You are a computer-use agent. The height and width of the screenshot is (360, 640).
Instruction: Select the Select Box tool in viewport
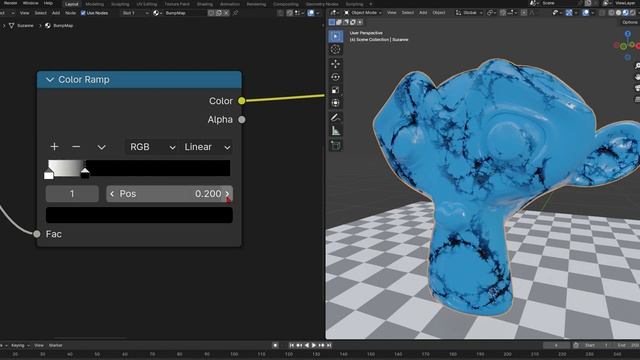336,36
